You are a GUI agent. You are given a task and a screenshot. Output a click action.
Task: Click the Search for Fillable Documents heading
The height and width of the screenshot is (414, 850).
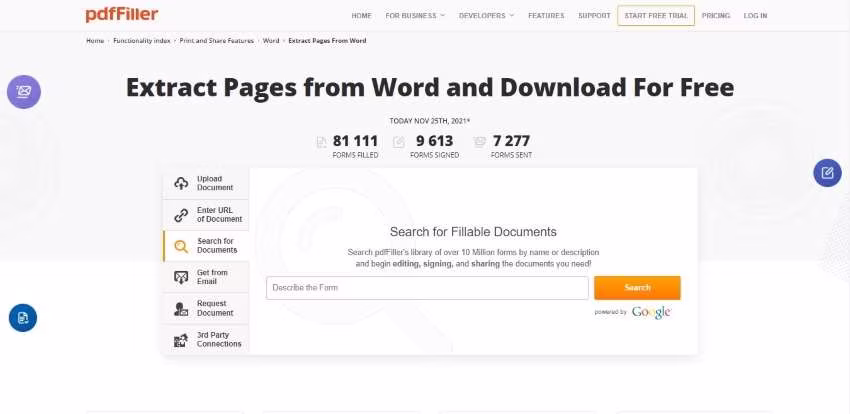(473, 232)
